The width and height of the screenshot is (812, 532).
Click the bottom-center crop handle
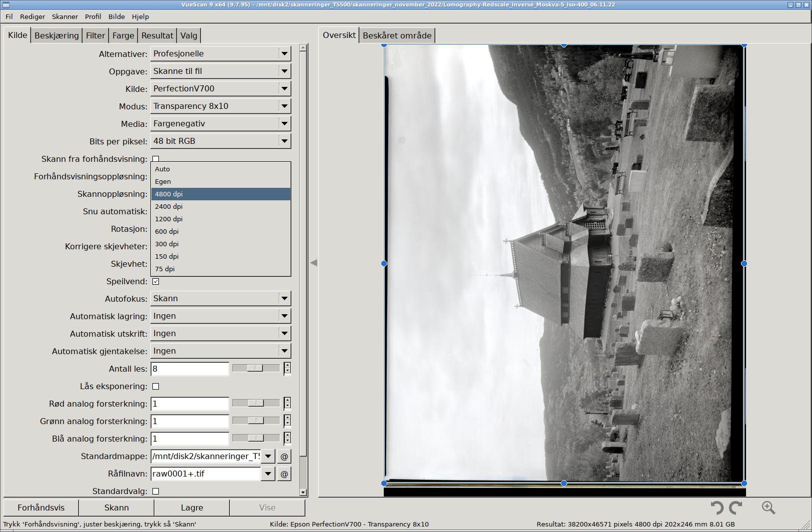pyautogui.click(x=564, y=483)
